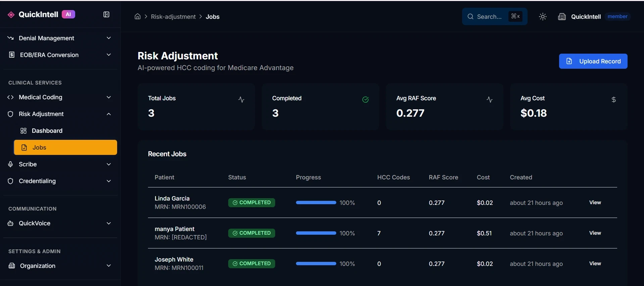Click the HCC Codes column header
The height and width of the screenshot is (286, 644).
[393, 177]
